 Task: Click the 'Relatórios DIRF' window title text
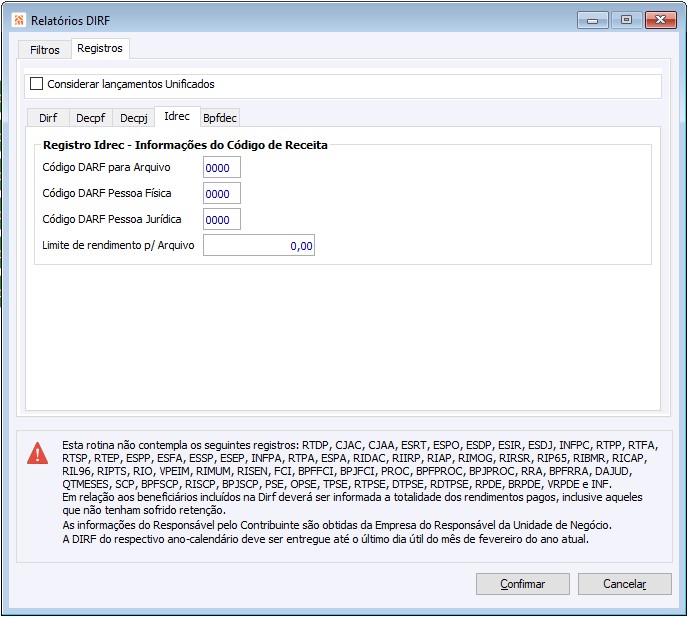[x=70, y=21]
